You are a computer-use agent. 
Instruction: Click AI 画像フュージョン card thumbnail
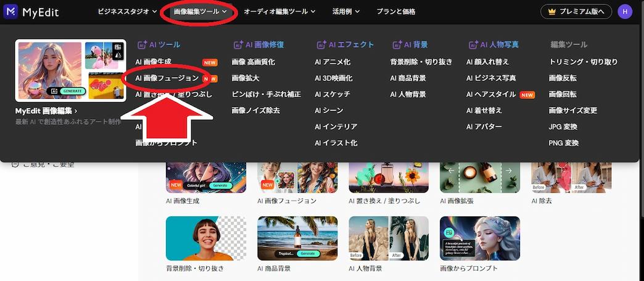click(297, 177)
